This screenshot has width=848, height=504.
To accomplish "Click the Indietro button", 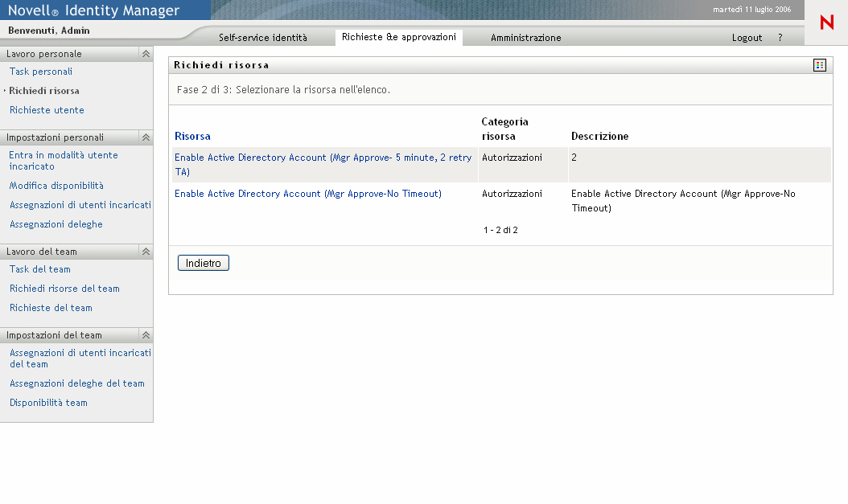I will tap(204, 263).
